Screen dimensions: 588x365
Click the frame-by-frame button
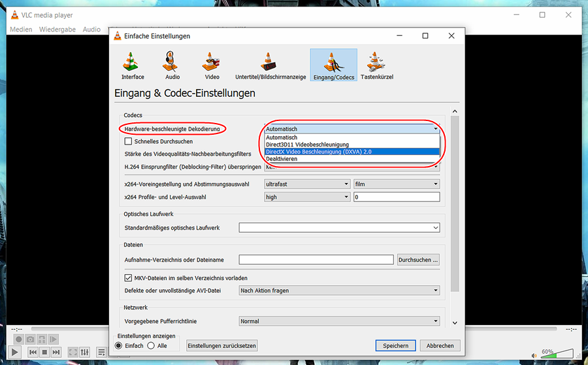tap(54, 339)
